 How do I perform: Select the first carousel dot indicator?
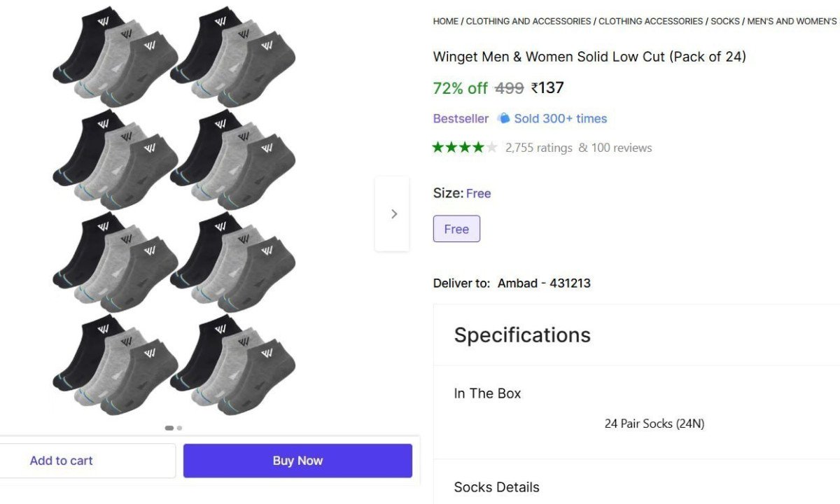169,428
